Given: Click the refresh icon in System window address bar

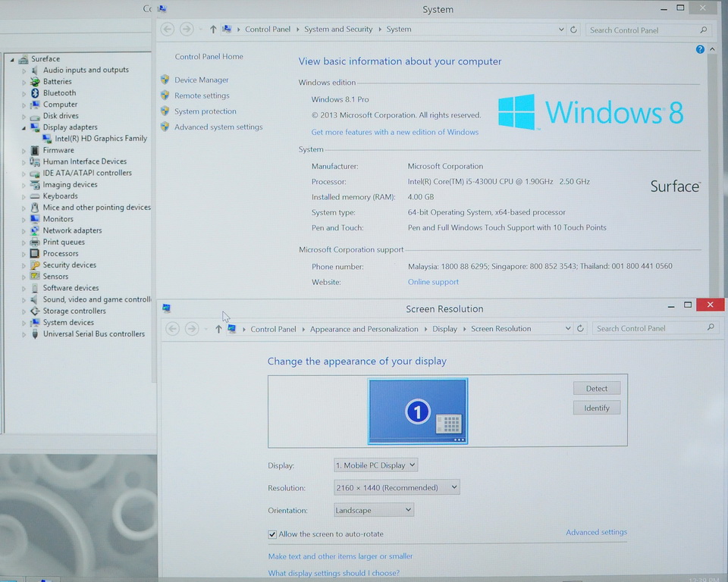Looking at the screenshot, I should click(574, 30).
